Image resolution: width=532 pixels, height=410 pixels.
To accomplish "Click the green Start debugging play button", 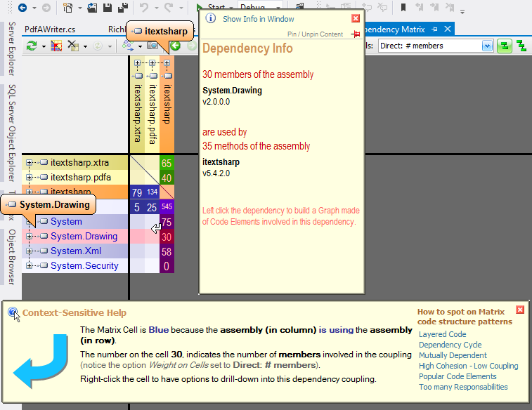I will (200, 7).
